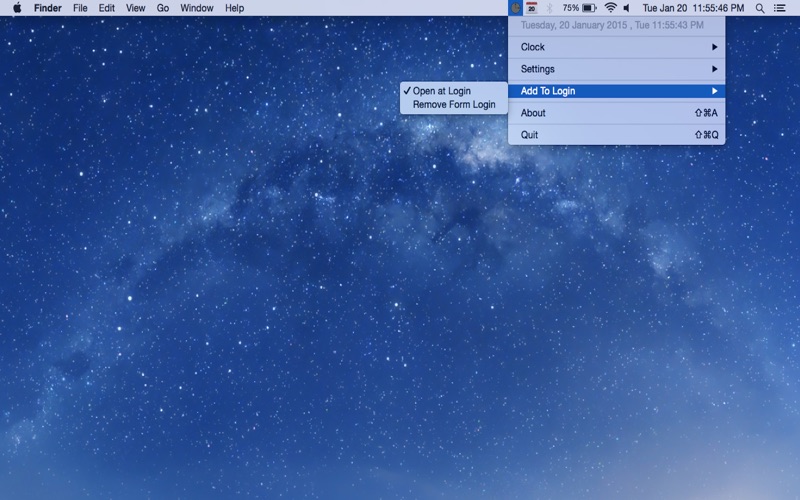800x500 pixels.
Task: Click the volume speaker icon
Action: [x=627, y=8]
